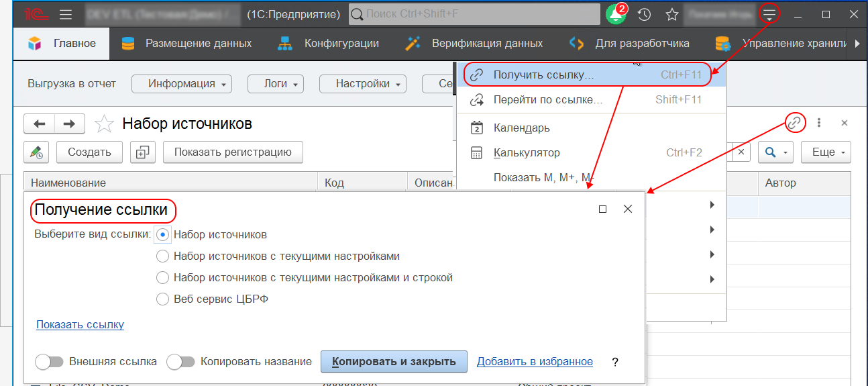Click the favorites star in title bar
Viewport: 868px width, 386px height.
coord(671,15)
